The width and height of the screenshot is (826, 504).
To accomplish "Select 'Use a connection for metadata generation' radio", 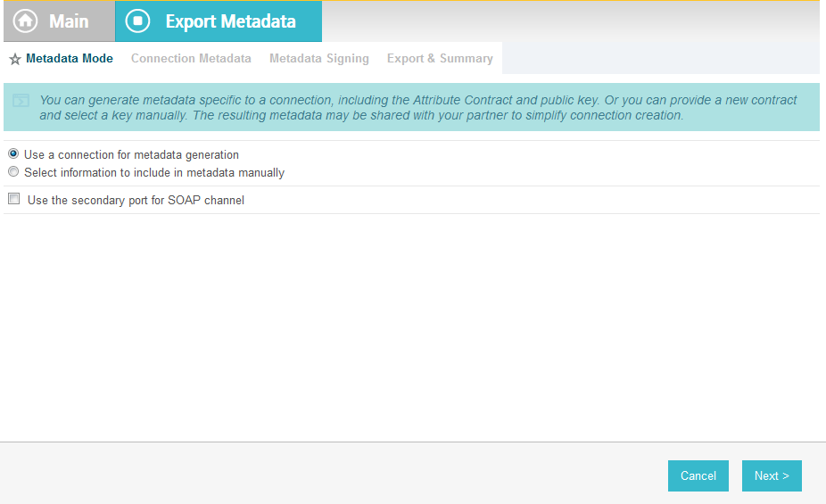I will 13,153.
